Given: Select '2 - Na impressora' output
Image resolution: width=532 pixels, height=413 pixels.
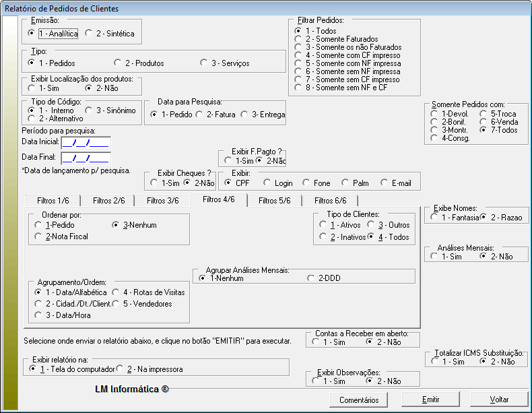Looking at the screenshot, I should click(121, 369).
